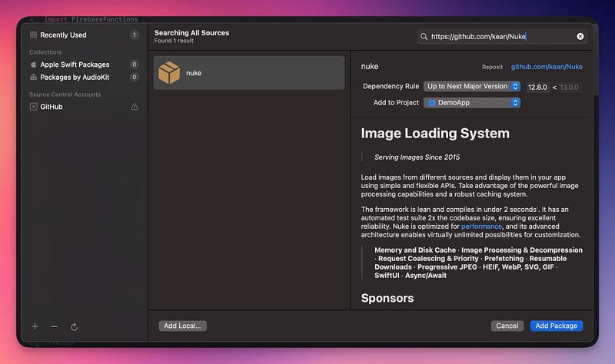Click the AudioKit collection icon
Viewport: 615px width, 364px height.
33,78
